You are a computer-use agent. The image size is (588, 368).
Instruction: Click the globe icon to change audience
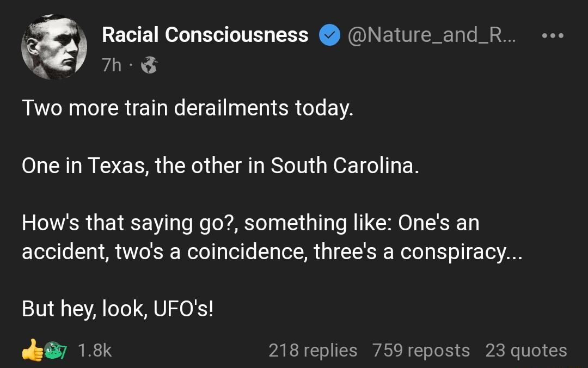(x=149, y=65)
